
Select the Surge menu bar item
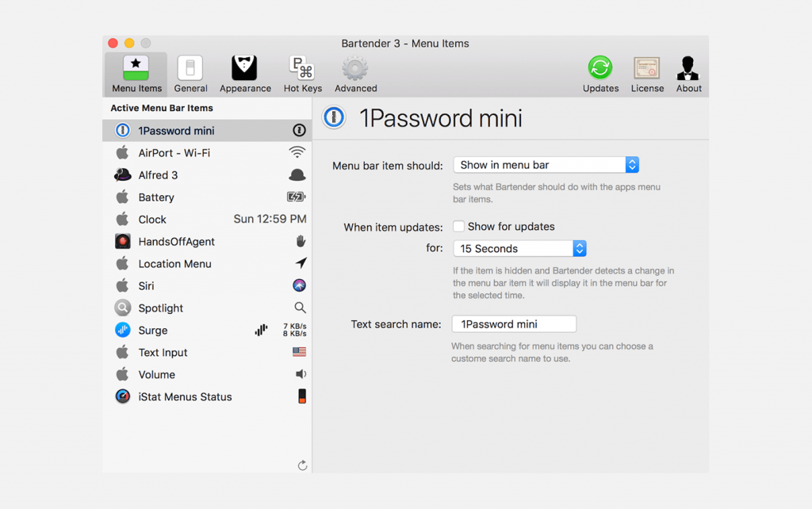207,330
